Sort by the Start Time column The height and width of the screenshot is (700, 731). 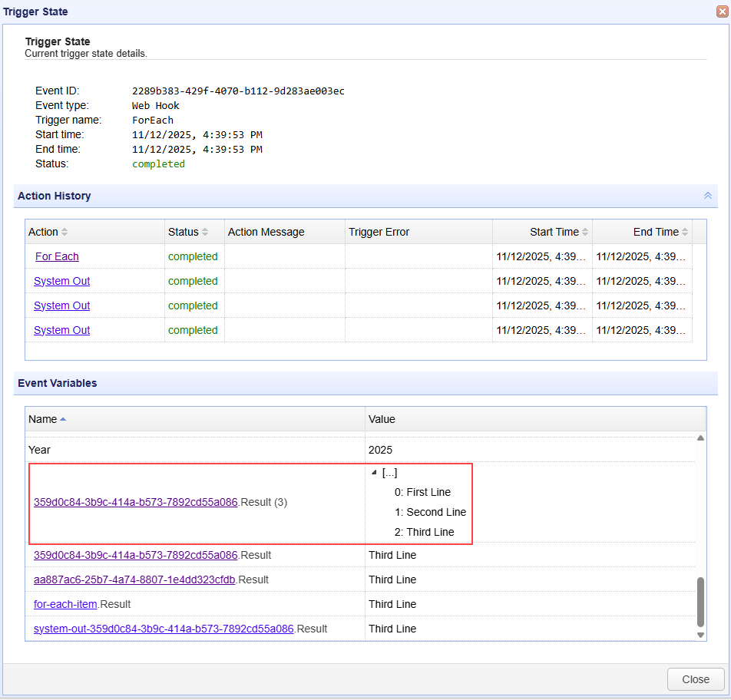pos(554,232)
